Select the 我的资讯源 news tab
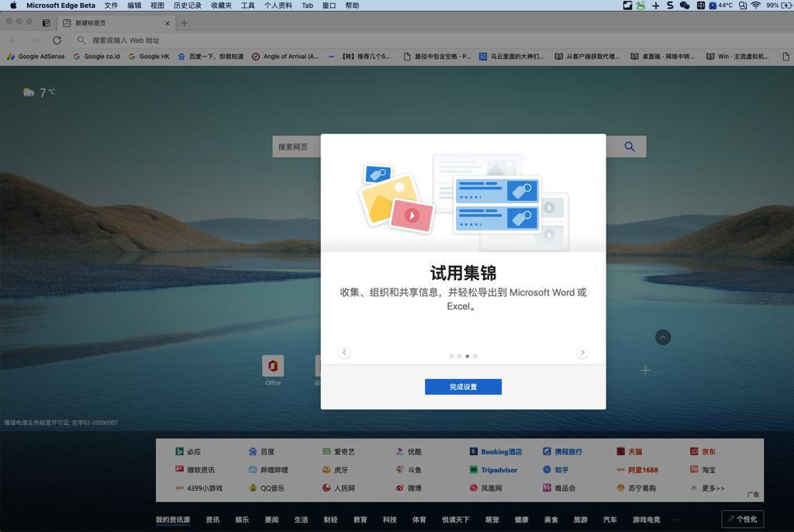This screenshot has width=794, height=532. [x=173, y=520]
